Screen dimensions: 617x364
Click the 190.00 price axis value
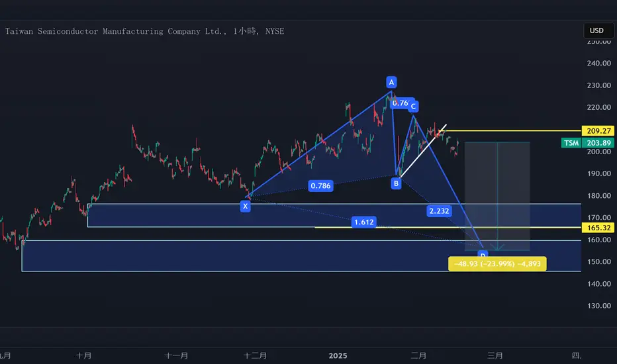(599, 173)
